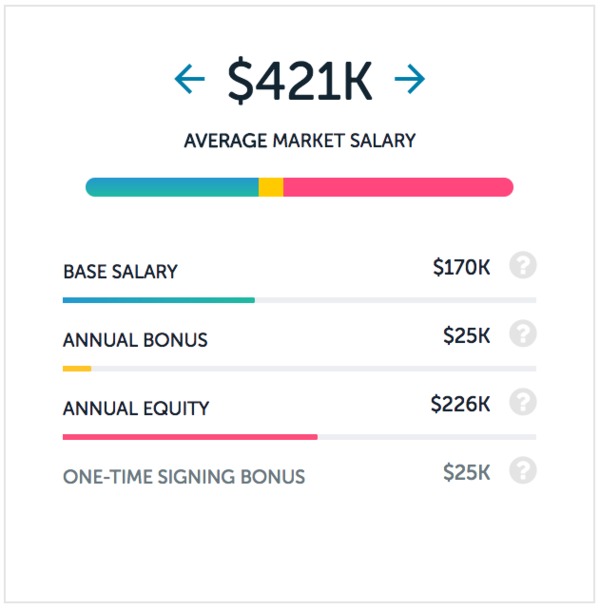
Task: Select the One-Time Signing Bonus label
Action: [184, 477]
